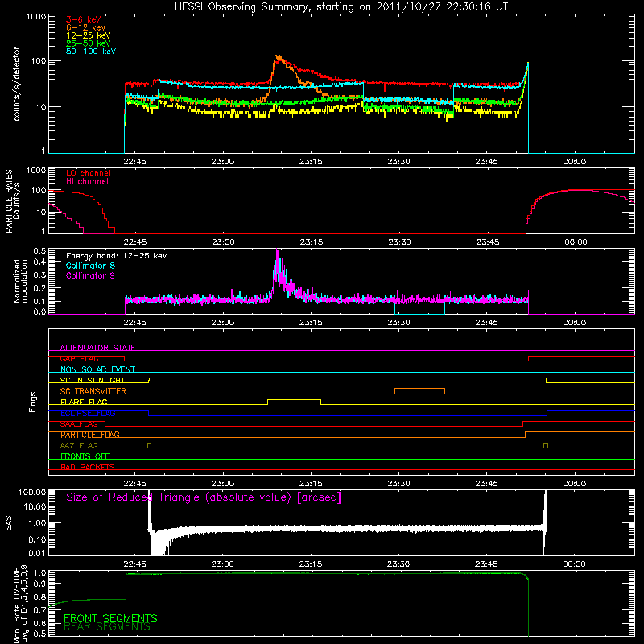The image size is (644, 644).
Task: Click the counts/s/detector axis label
Action: [16, 84]
